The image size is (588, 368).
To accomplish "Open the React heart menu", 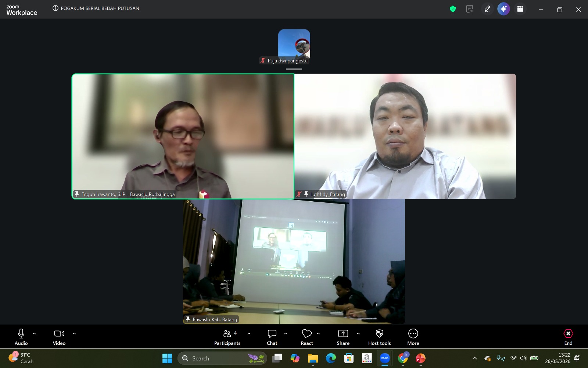I will (x=307, y=337).
